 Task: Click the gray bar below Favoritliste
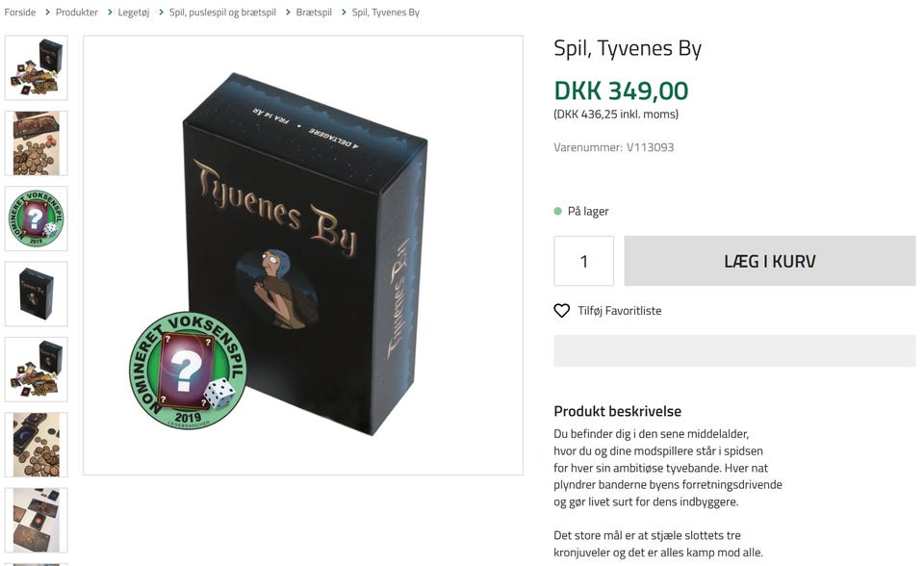[x=734, y=350]
